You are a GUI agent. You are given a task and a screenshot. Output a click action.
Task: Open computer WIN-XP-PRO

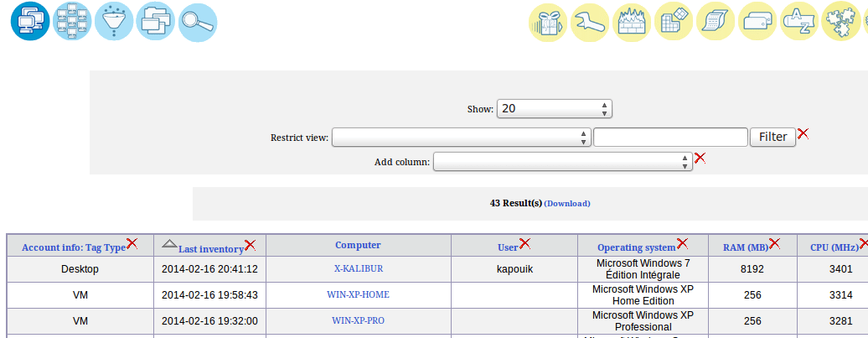pos(358,320)
